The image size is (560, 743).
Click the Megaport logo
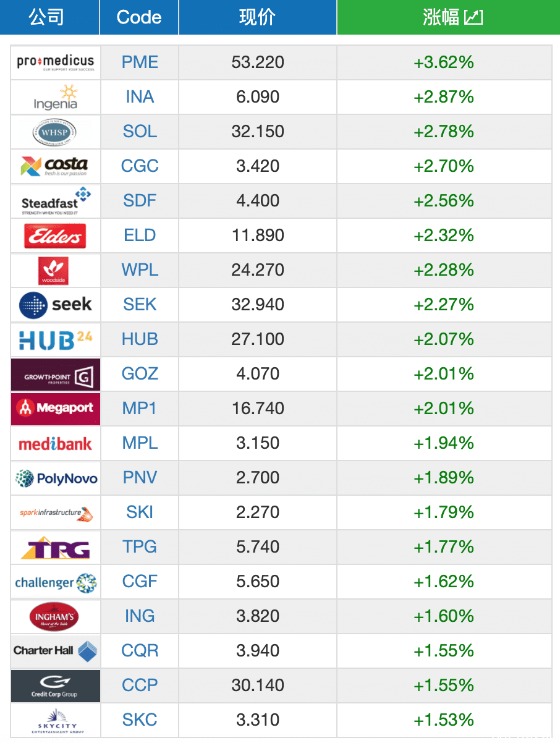pyautogui.click(x=56, y=409)
